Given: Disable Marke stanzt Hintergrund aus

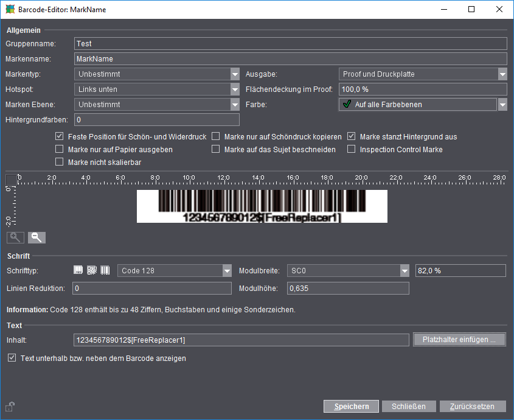Looking at the screenshot, I should tap(352, 136).
